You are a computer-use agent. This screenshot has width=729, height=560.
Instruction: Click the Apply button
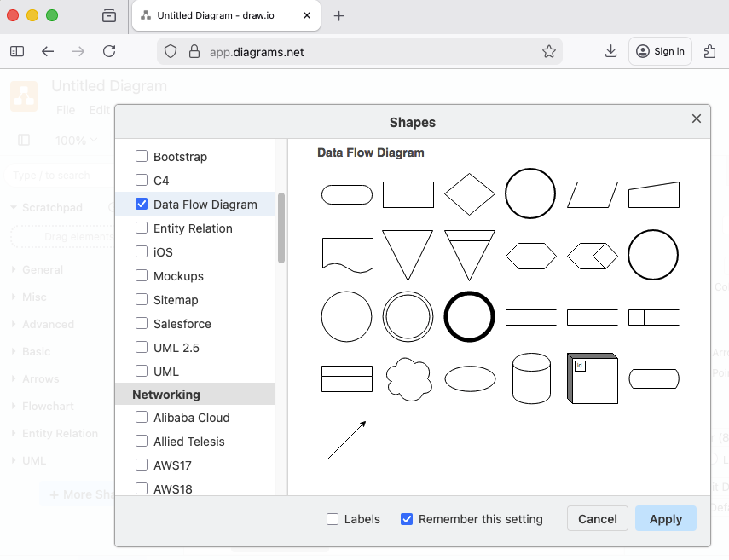click(665, 519)
